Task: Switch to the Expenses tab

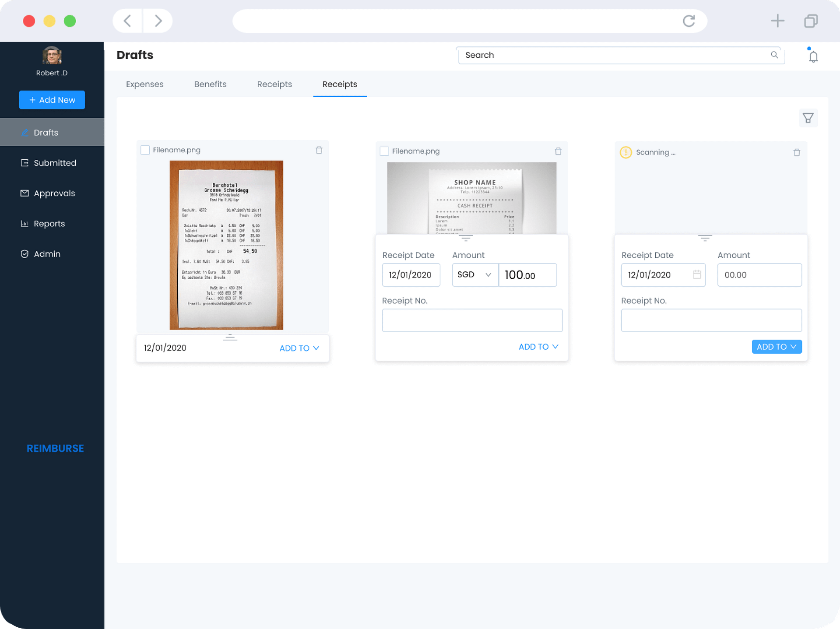Action: click(x=144, y=84)
